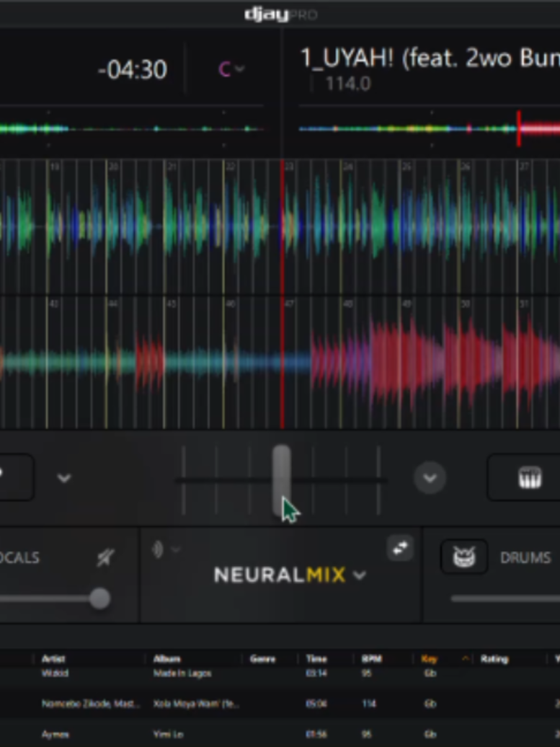
Task: Select the Yini Lo album cell
Action: [x=168, y=734]
